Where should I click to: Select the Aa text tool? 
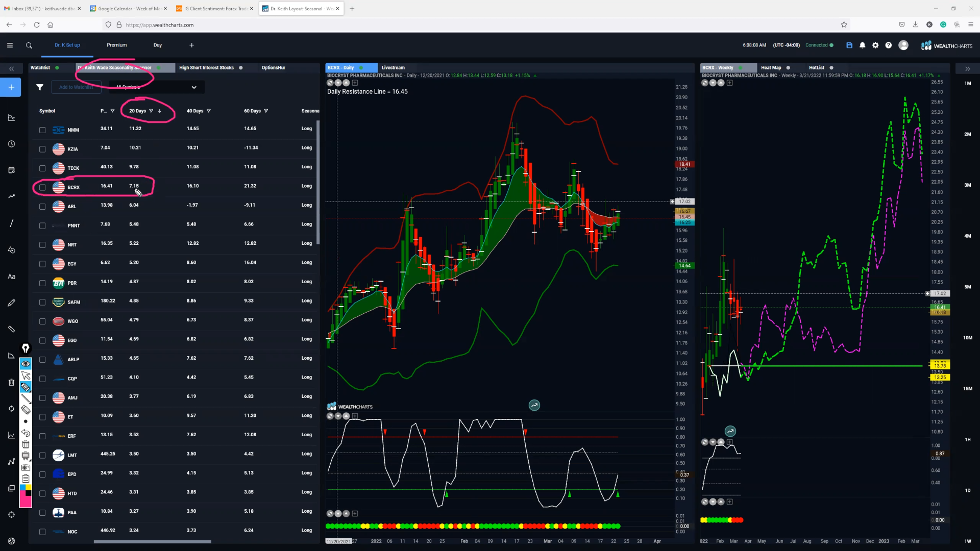pyautogui.click(x=11, y=277)
